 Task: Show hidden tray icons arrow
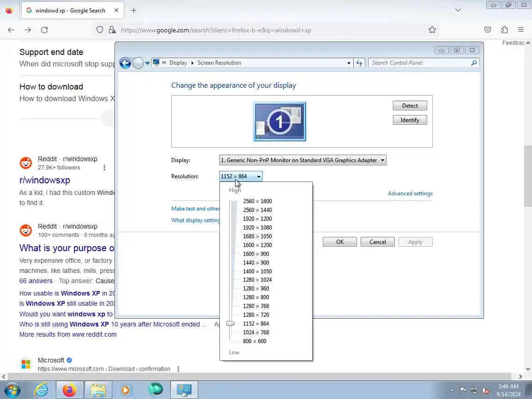pos(452,391)
